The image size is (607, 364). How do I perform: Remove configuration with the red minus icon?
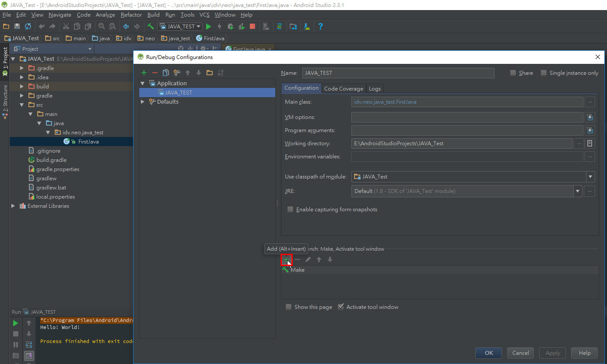tap(154, 73)
